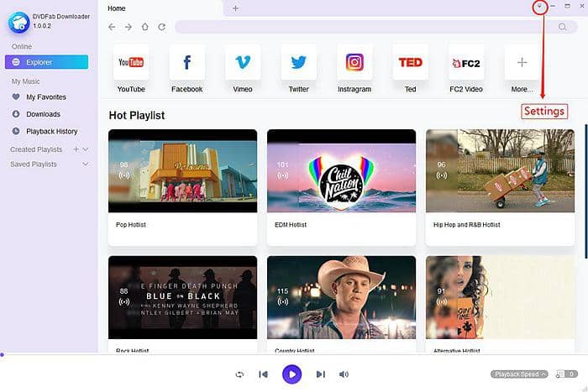Open the Twitter site shortcut
This screenshot has width=588, height=392.
tap(298, 63)
